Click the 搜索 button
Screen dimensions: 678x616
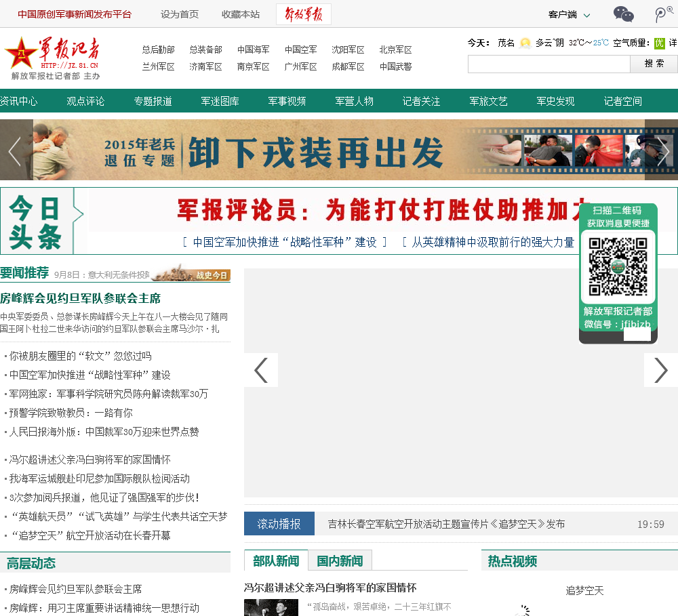[x=654, y=64]
